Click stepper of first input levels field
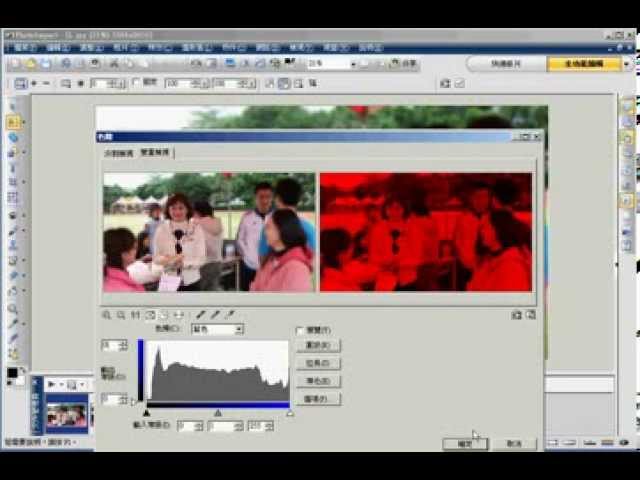 click(x=199, y=427)
